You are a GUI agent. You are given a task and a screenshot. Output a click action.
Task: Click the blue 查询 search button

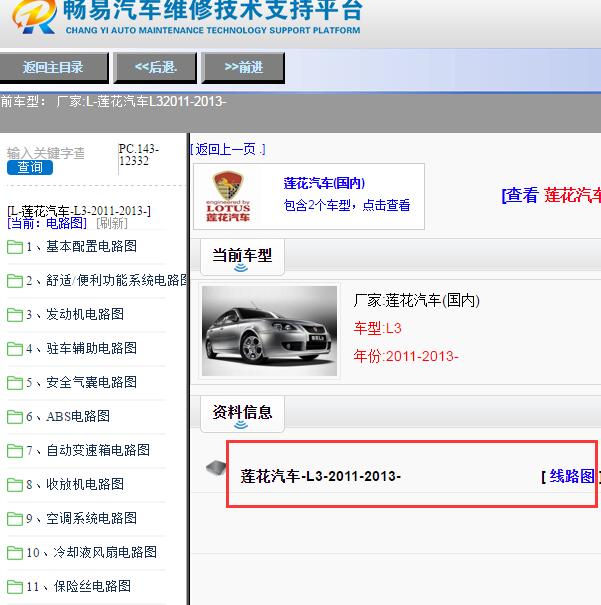click(x=30, y=167)
